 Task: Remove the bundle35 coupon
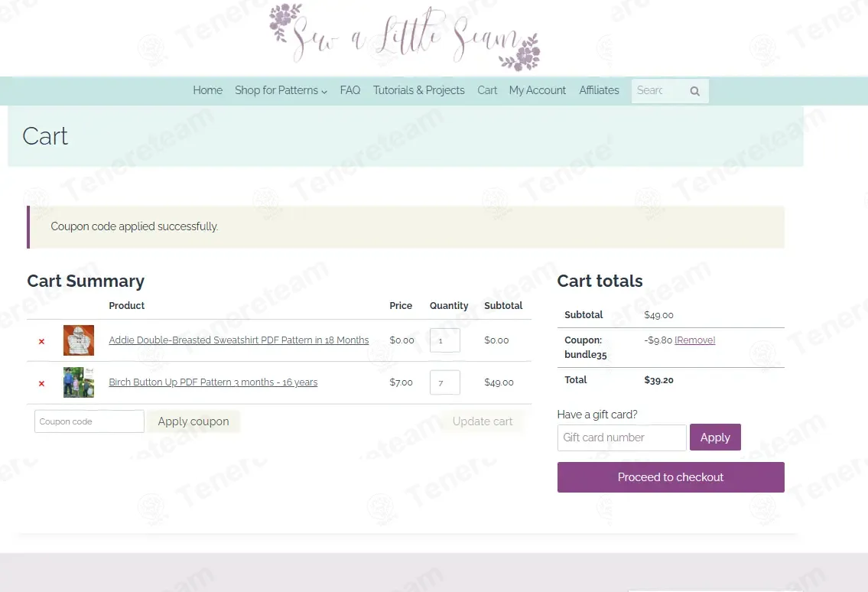(x=694, y=340)
